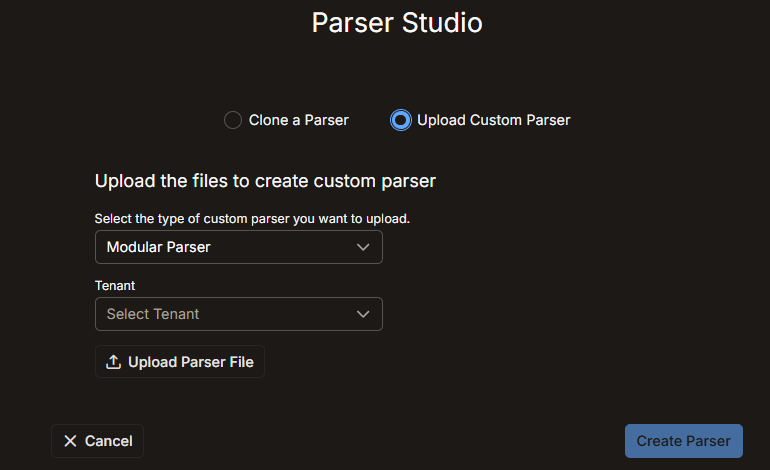Expand the chevron on the Modular Parser dropdown

[x=363, y=247]
